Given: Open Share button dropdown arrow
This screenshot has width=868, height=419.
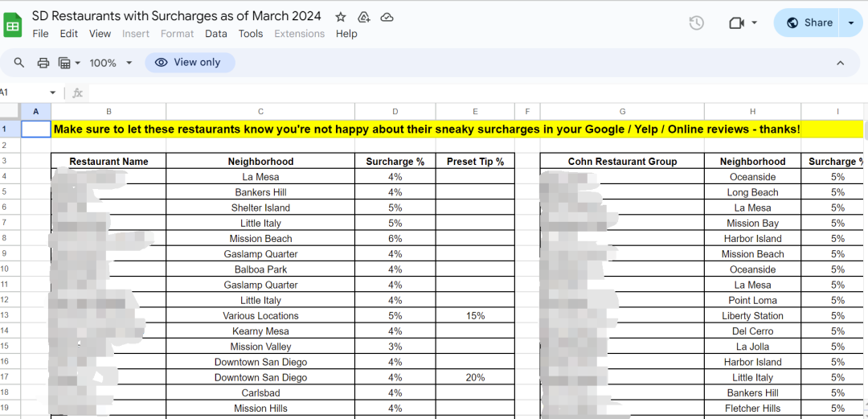Looking at the screenshot, I should tap(851, 23).
